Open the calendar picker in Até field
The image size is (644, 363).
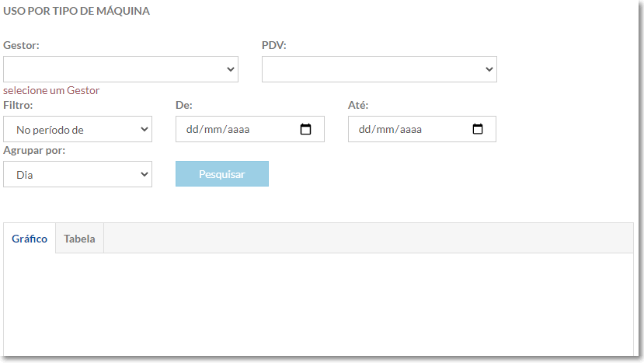click(x=478, y=129)
